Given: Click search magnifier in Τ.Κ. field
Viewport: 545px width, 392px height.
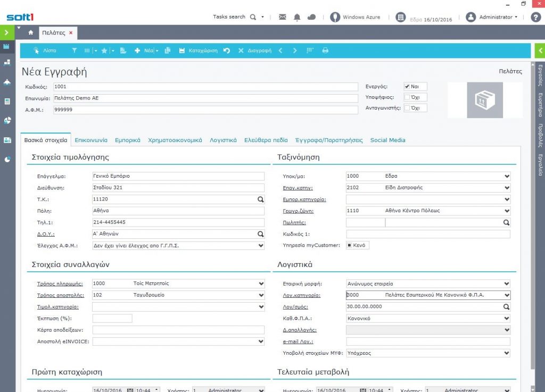Looking at the screenshot, I should [261, 199].
